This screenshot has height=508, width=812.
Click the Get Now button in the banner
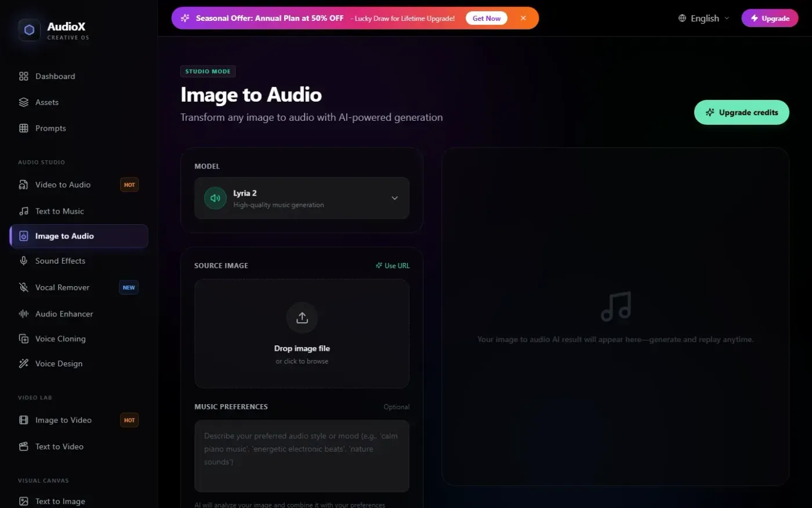click(x=486, y=18)
